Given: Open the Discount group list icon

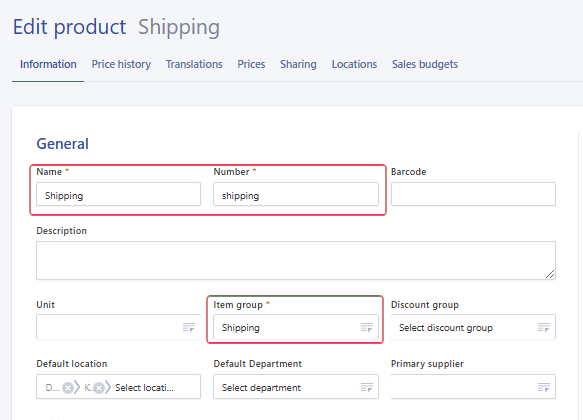Looking at the screenshot, I should [544, 327].
